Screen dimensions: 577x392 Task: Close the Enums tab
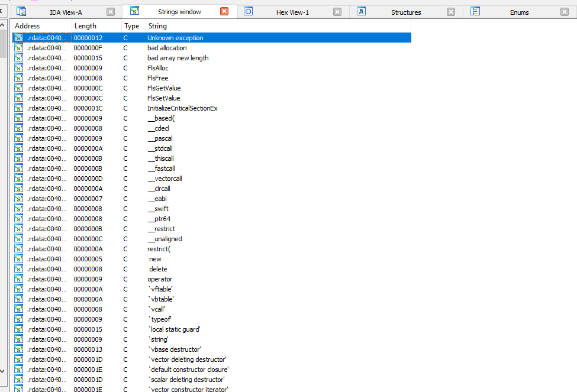(x=565, y=12)
